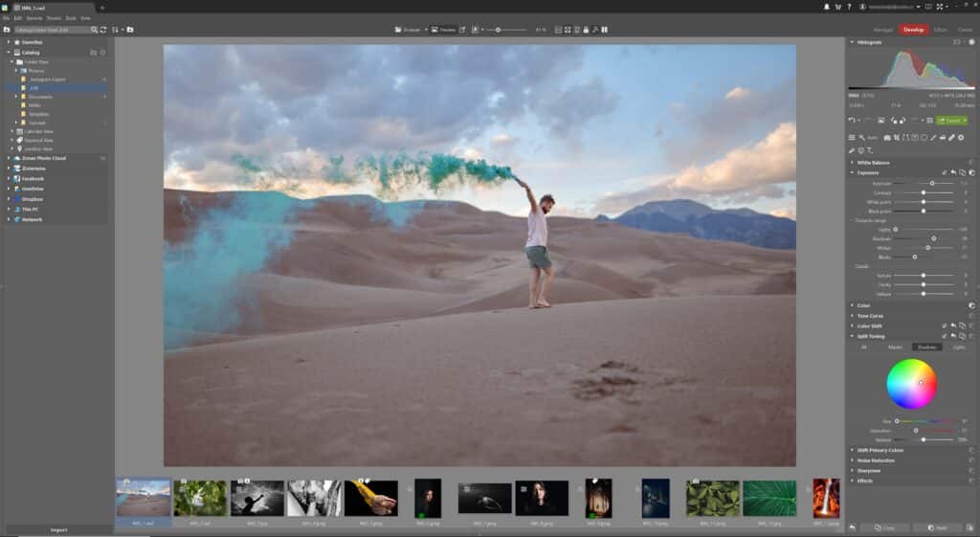Expand the White Balance group
The height and width of the screenshot is (537, 980).
click(x=852, y=163)
